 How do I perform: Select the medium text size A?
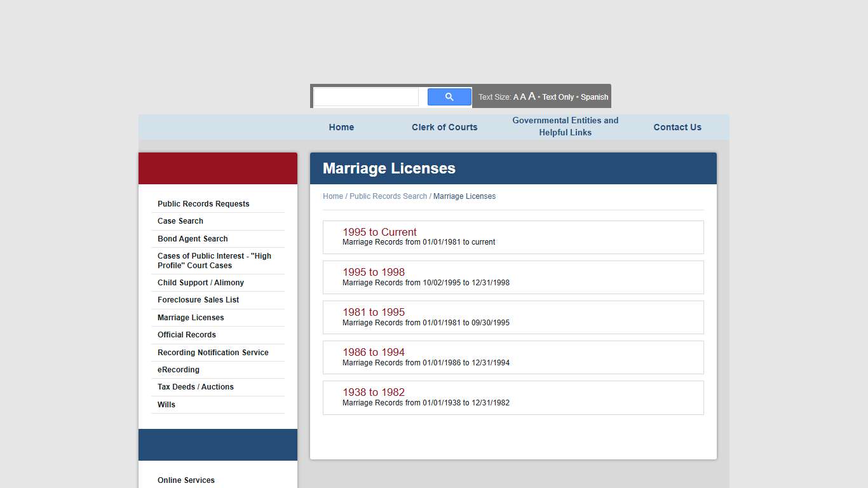(523, 96)
